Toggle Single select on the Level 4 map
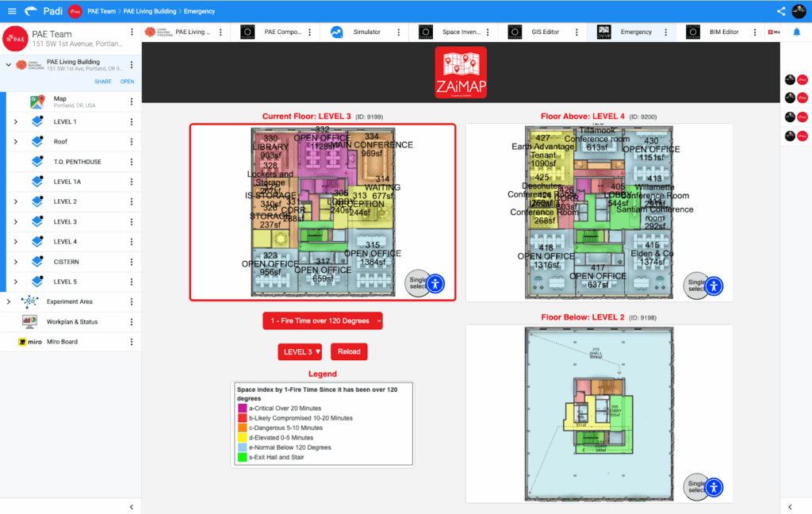 point(695,286)
